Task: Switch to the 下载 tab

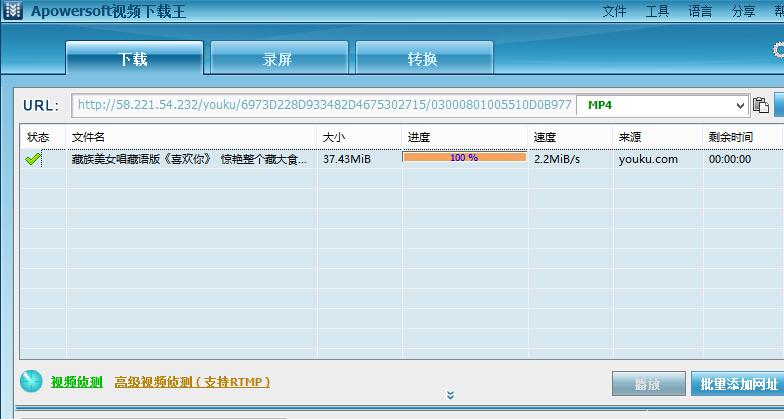Action: [x=134, y=58]
